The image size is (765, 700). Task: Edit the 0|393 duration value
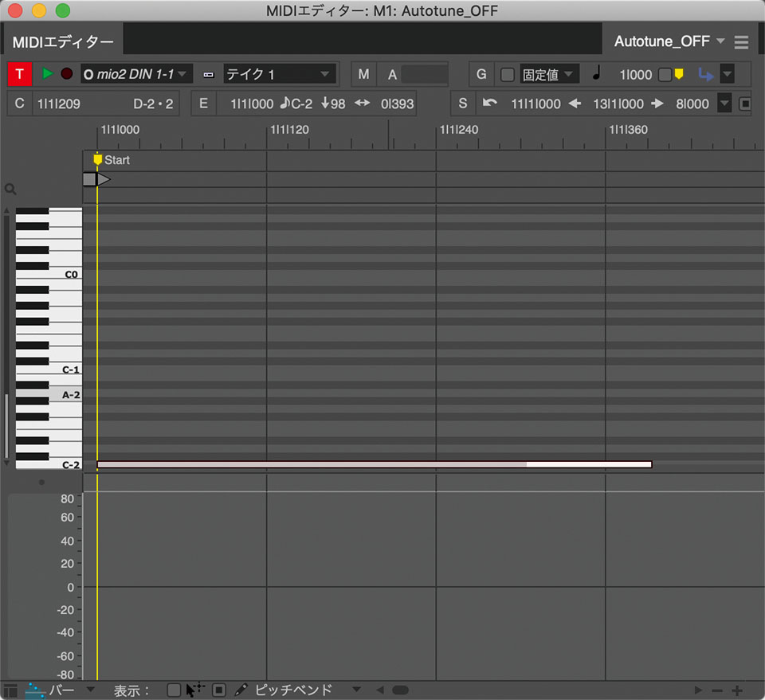pos(397,104)
